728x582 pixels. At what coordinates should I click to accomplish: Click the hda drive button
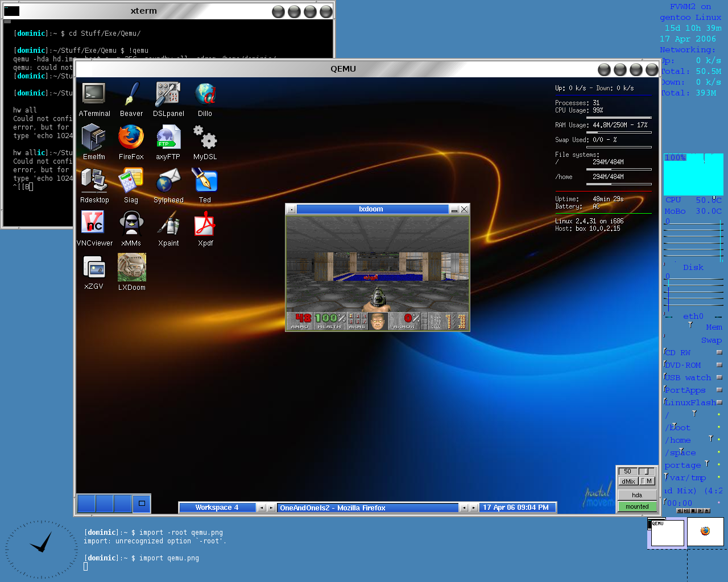click(637, 495)
